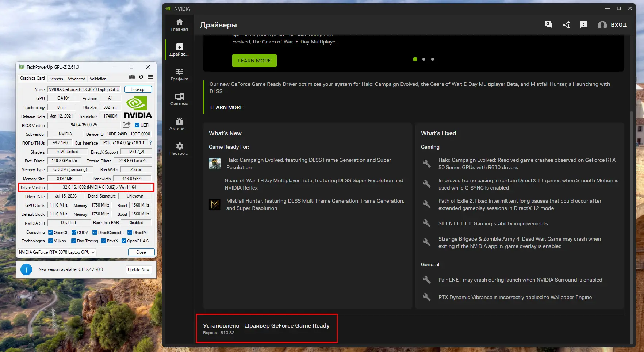Click the GPU-Z title bar app icon
The height and width of the screenshot is (352, 644).
point(22,67)
